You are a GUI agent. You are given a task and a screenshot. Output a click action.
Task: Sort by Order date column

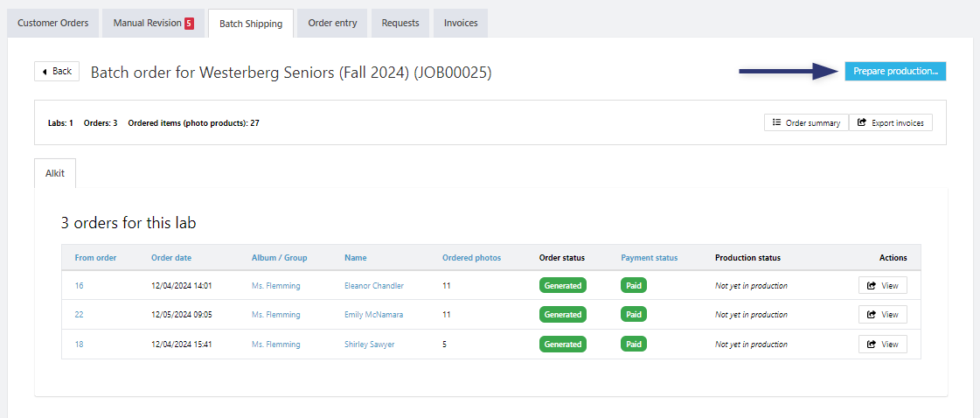coord(171,257)
